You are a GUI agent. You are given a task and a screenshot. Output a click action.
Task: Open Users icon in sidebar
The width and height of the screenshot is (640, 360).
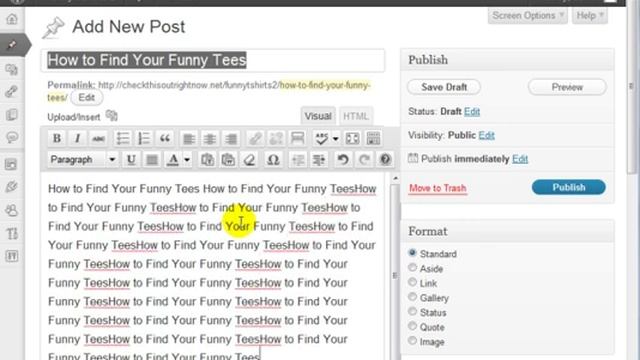pyautogui.click(x=12, y=211)
